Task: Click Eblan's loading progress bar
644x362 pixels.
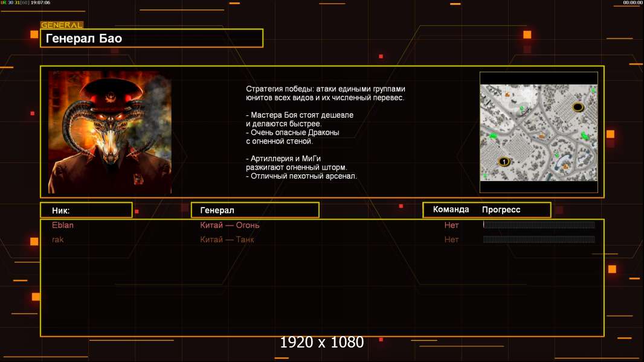Action: click(x=539, y=224)
